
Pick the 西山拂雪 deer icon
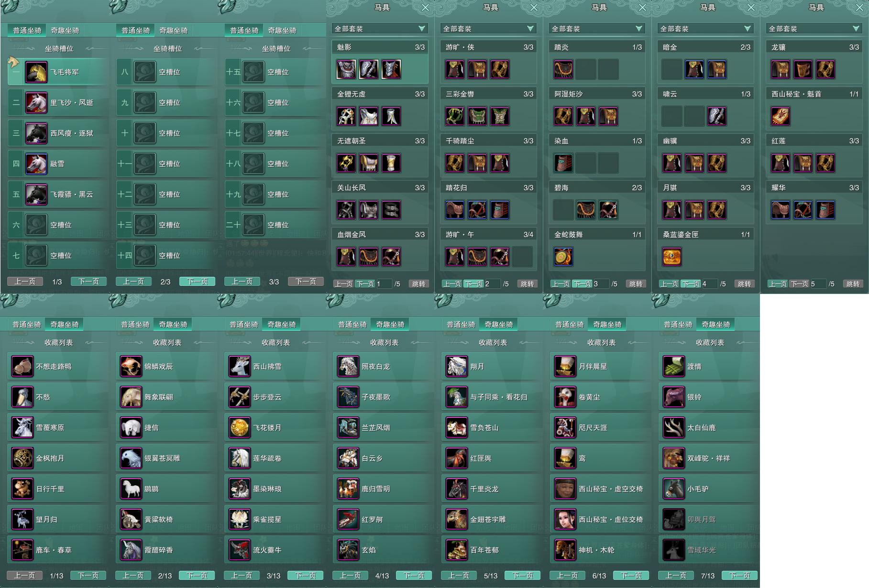click(239, 367)
